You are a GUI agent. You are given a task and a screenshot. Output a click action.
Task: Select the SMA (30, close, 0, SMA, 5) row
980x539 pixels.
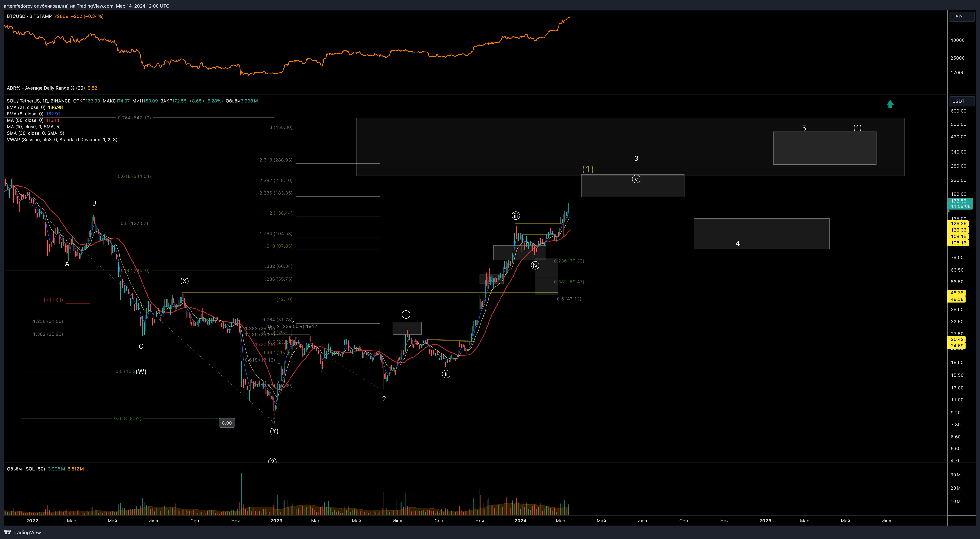point(35,133)
